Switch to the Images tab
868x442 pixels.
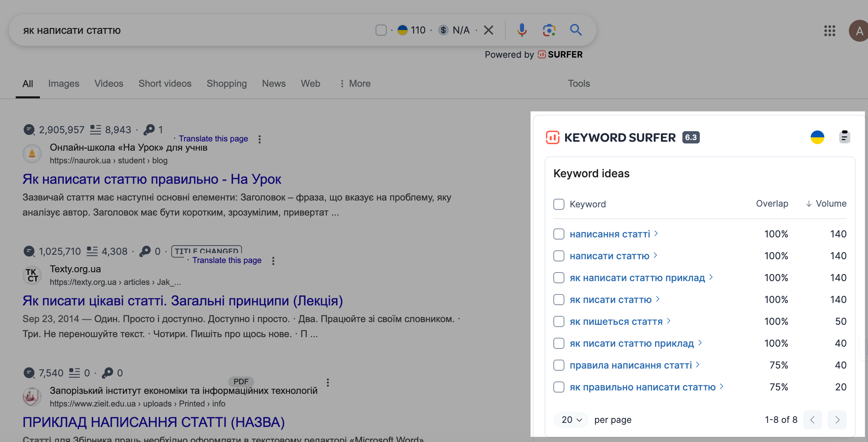pos(63,84)
